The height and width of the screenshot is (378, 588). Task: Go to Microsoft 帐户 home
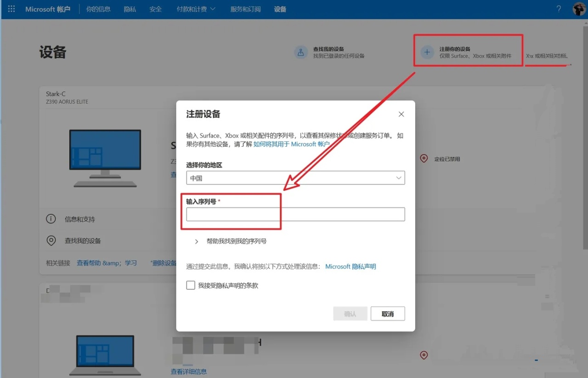click(x=48, y=9)
